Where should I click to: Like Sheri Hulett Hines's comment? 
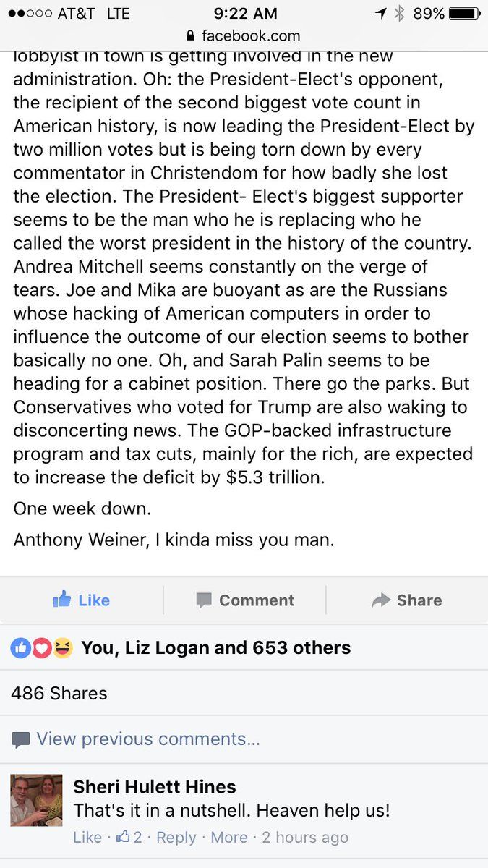tap(87, 837)
